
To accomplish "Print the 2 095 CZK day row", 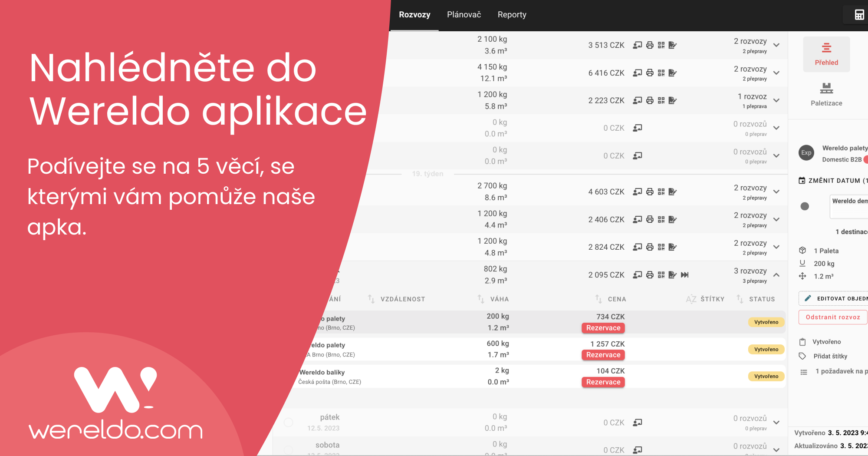I will pos(650,275).
